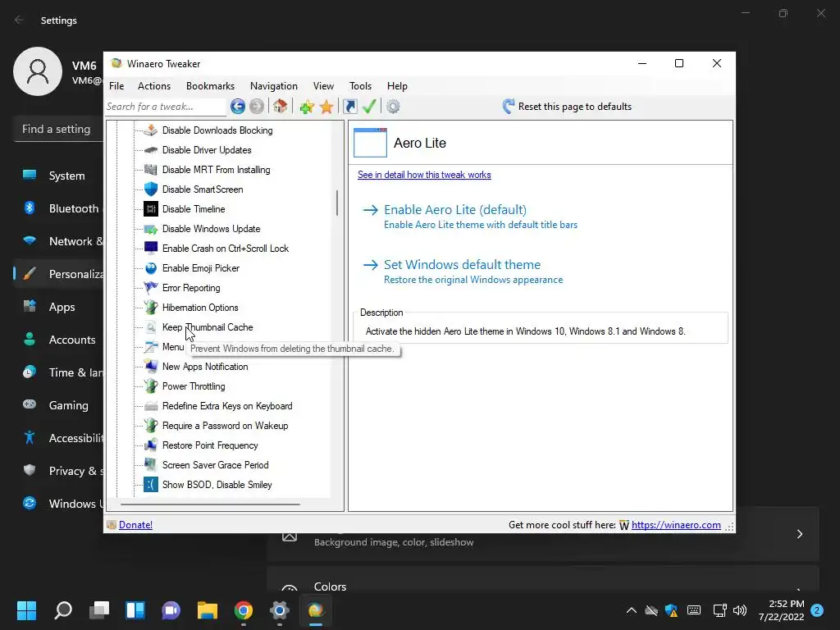Click the Enable Crash on Ctrl+Scroll Lock icon

coord(151,248)
